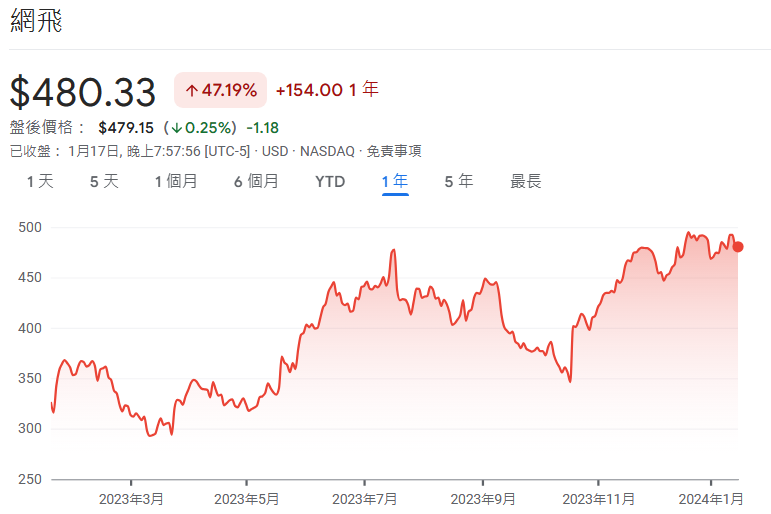Click the 已收盤 market closed timestamp

click(x=130, y=151)
